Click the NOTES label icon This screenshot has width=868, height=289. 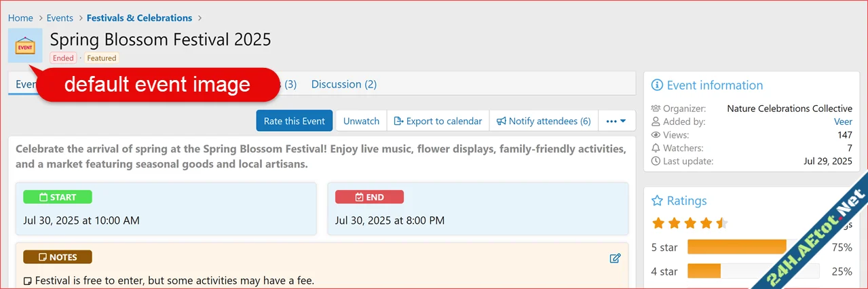coord(43,258)
